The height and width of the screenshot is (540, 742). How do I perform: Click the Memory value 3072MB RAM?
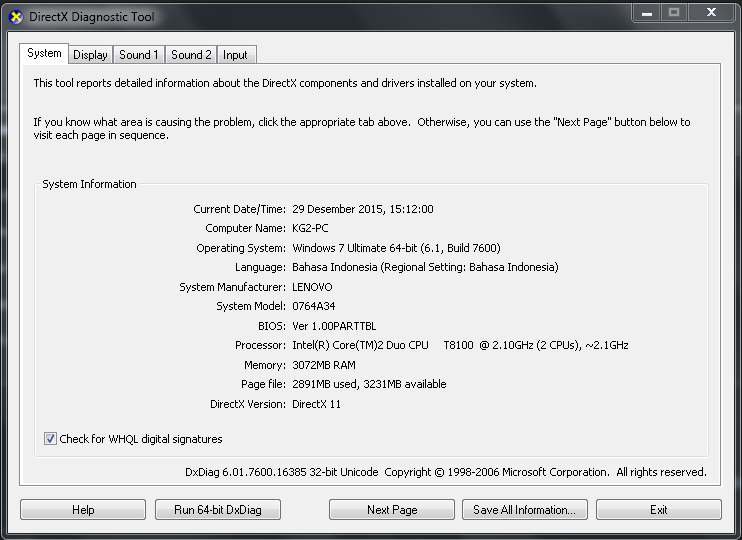pos(323,365)
